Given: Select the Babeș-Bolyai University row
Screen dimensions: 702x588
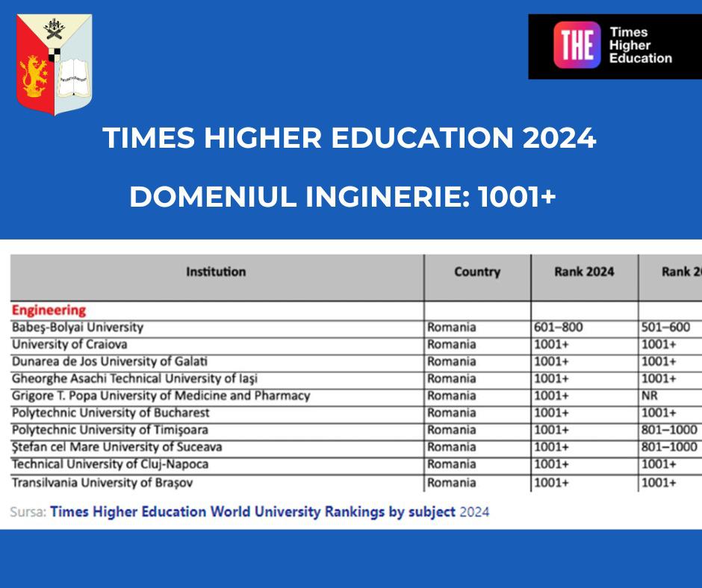Looking at the screenshot, I should [78, 328].
